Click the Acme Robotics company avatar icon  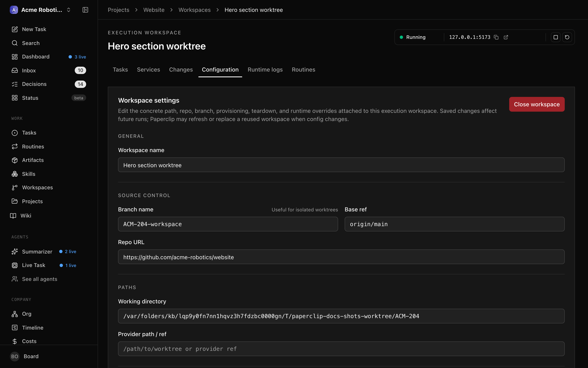pos(14,10)
